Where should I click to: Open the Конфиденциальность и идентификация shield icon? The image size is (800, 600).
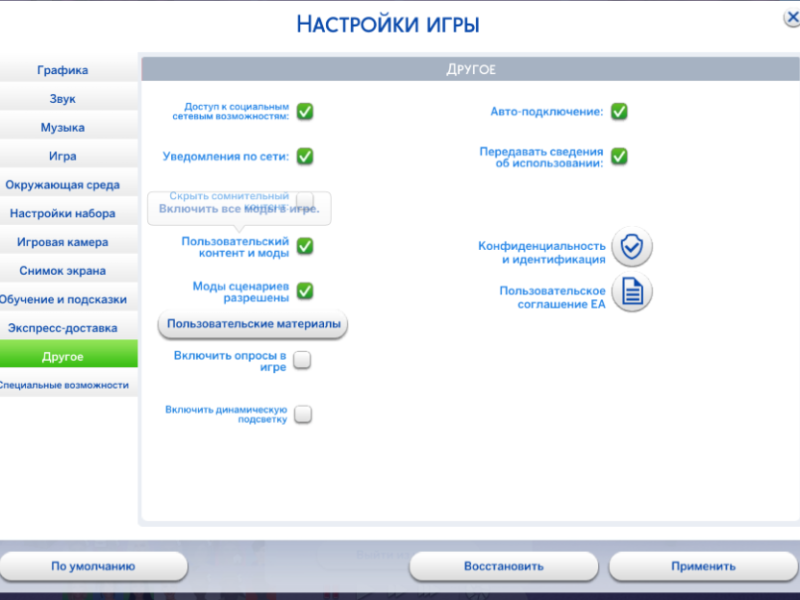632,247
